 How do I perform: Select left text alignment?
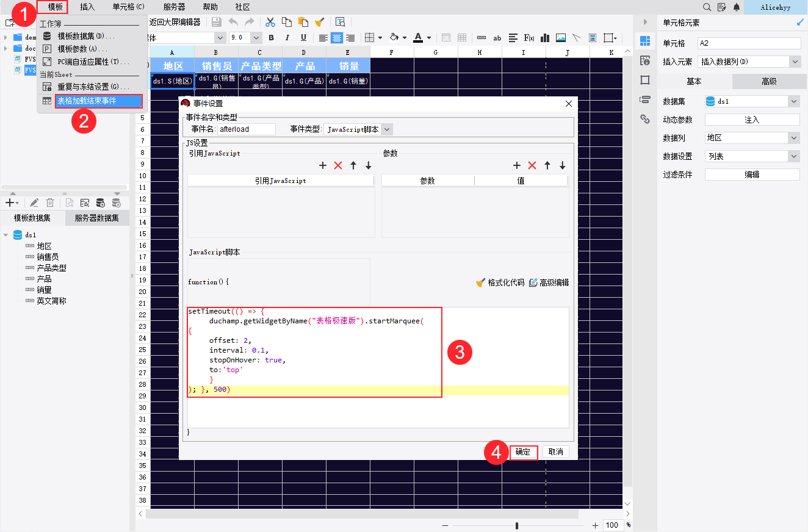(323, 38)
